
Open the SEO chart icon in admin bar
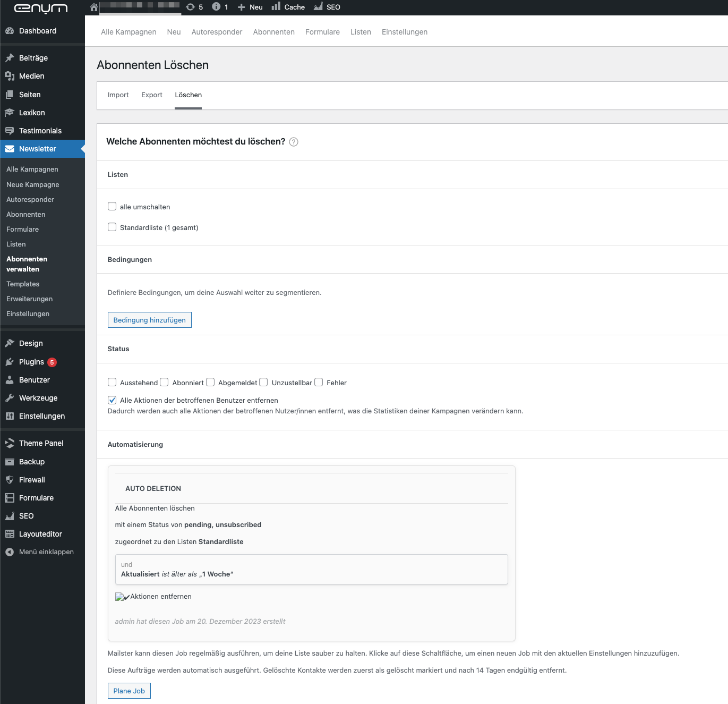click(319, 7)
